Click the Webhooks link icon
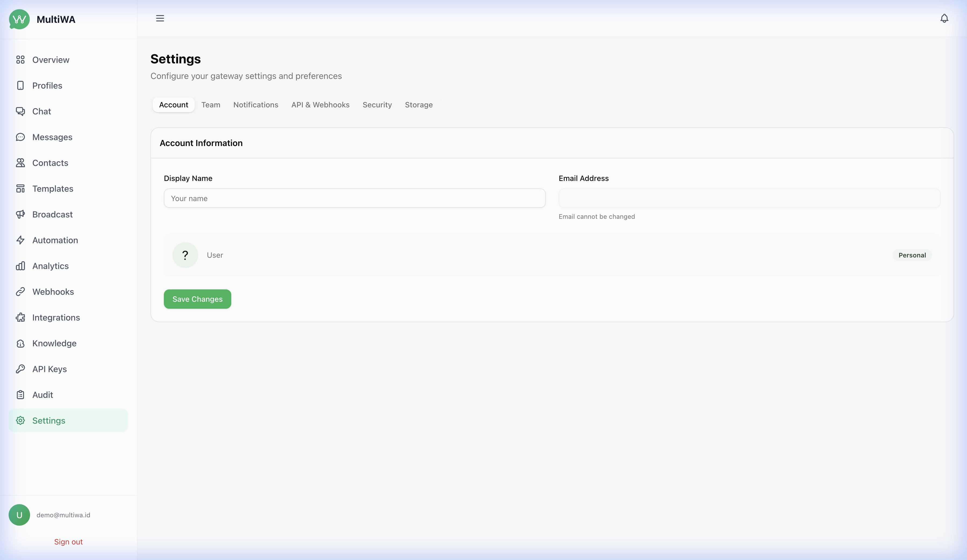The image size is (967, 560). (20, 292)
